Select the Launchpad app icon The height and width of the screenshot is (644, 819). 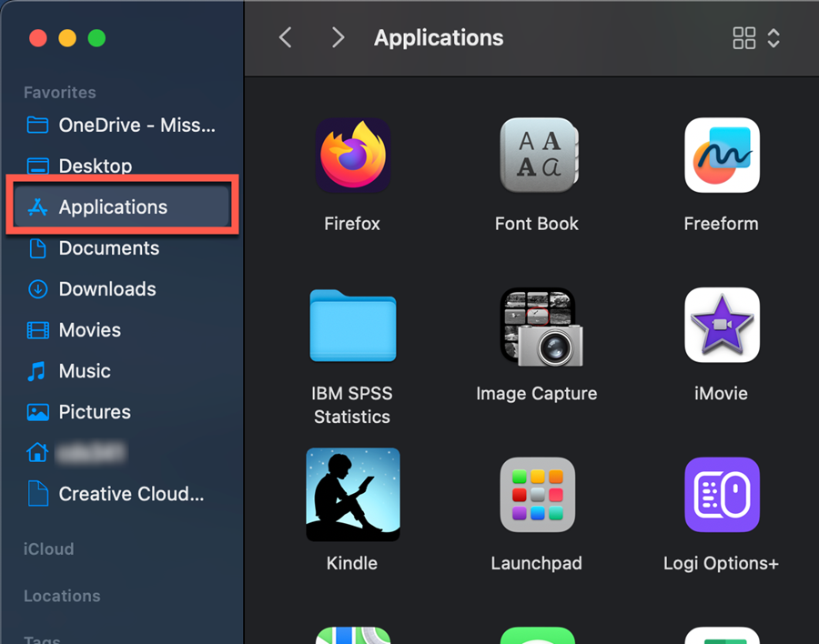[x=538, y=495]
